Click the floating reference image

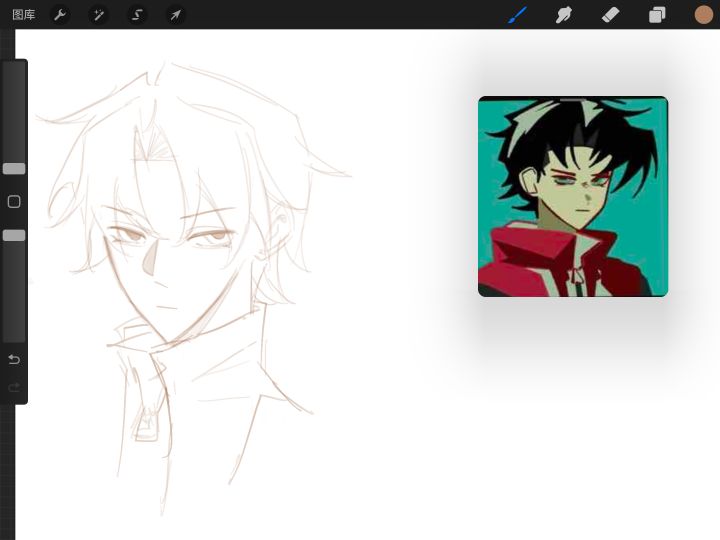pyautogui.click(x=573, y=197)
